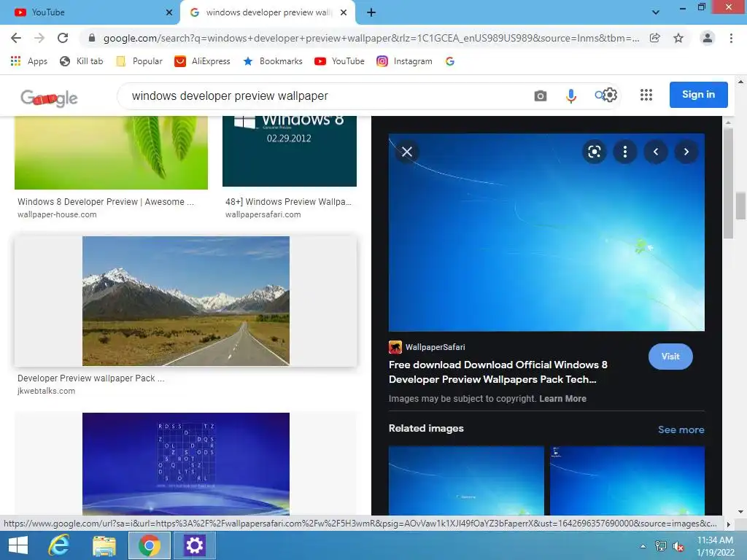This screenshot has width=747, height=560.
Task: Open the Instagram bookmark
Action: 404,61
